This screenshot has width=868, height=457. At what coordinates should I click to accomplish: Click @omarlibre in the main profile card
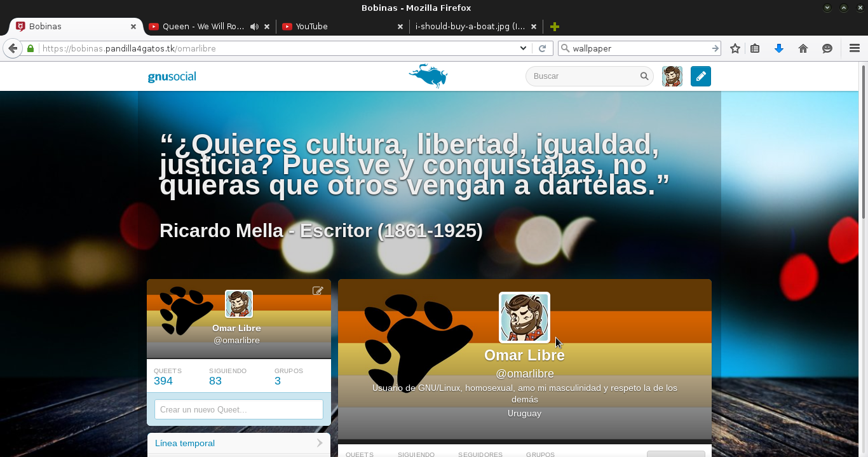point(524,374)
